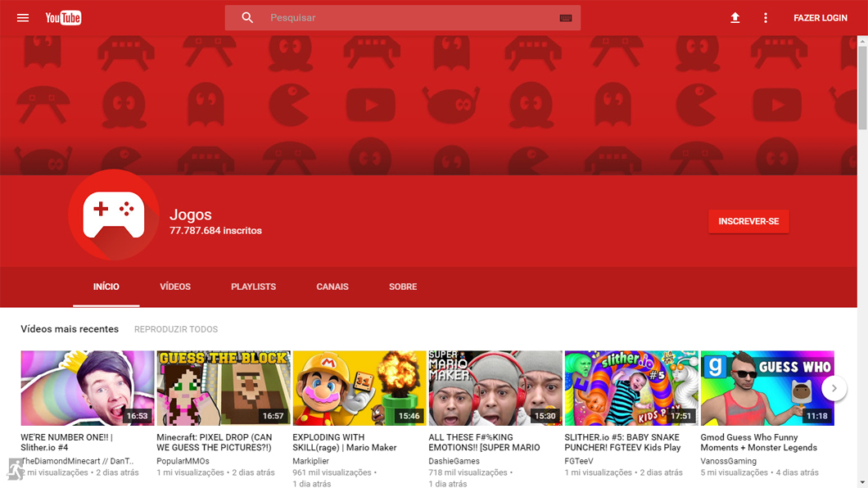Open the Super Mario Maker DashieGames thumbnail
868x488 pixels.
point(495,388)
